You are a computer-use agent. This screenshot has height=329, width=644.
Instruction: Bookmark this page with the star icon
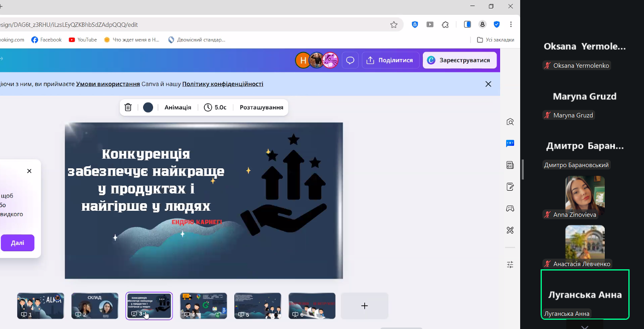tap(394, 25)
